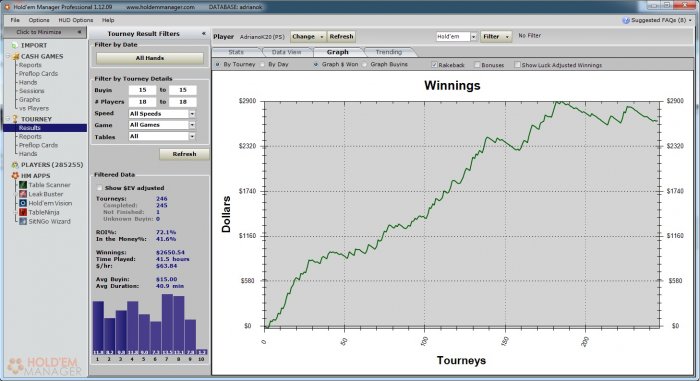The width and height of the screenshot is (700, 381).
Task: Select Graph Buyins radio button
Action: (365, 65)
